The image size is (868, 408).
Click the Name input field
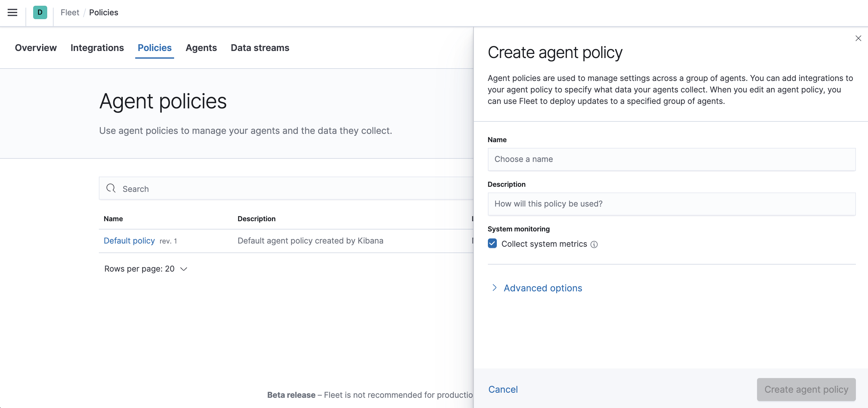click(672, 159)
